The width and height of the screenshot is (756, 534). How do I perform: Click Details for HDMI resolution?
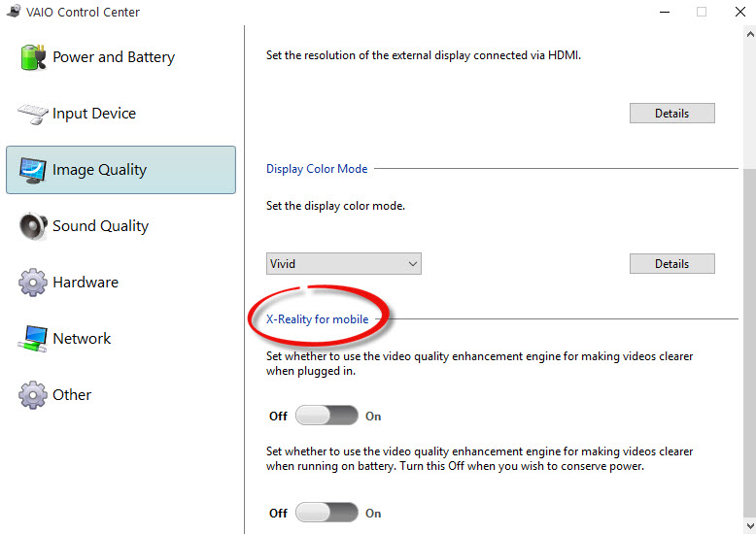tap(671, 114)
